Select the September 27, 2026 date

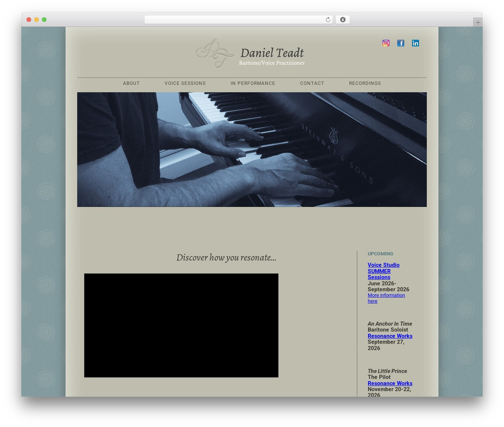coord(386,345)
